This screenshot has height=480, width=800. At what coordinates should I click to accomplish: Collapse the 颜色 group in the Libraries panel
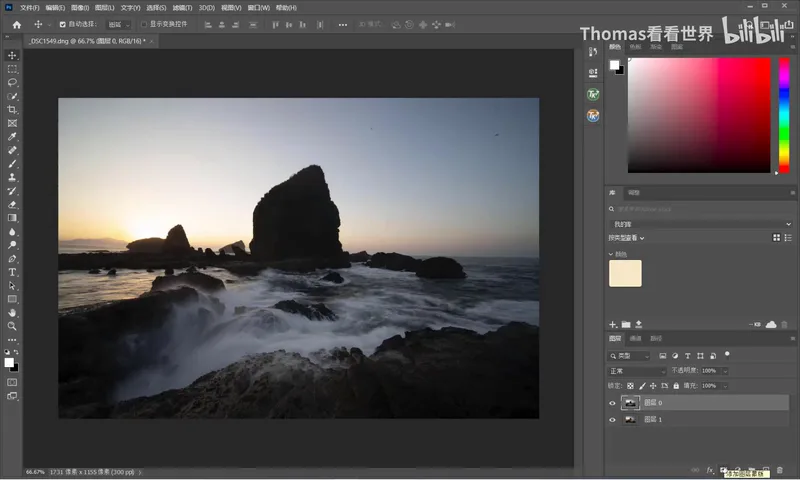tap(611, 254)
